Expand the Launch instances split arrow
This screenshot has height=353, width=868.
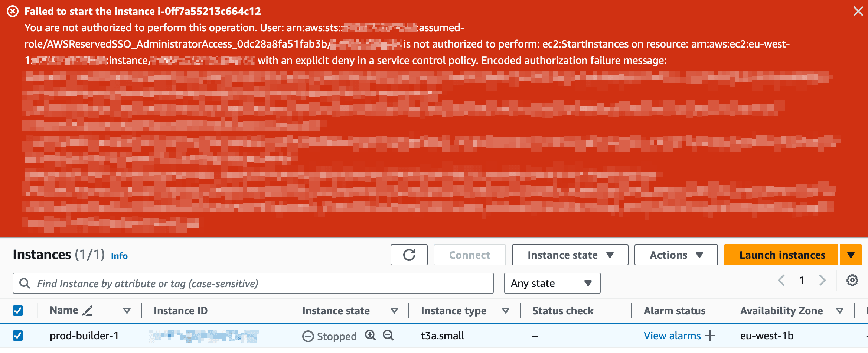[x=851, y=255]
